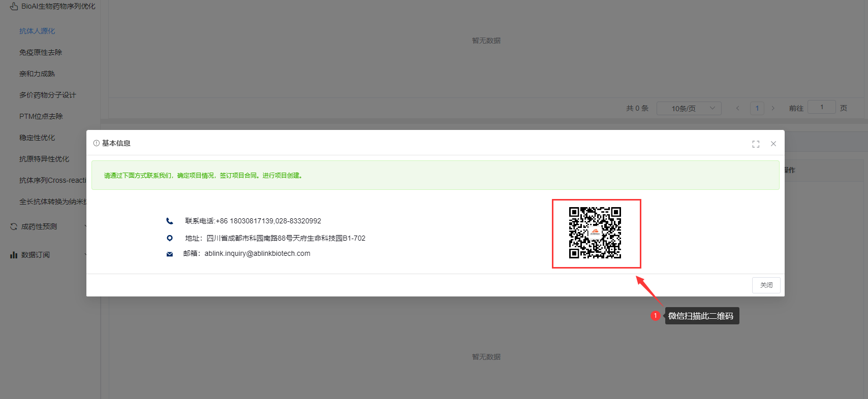Click the WeChat QR code image
This screenshot has width=868, height=399.
pyautogui.click(x=595, y=232)
